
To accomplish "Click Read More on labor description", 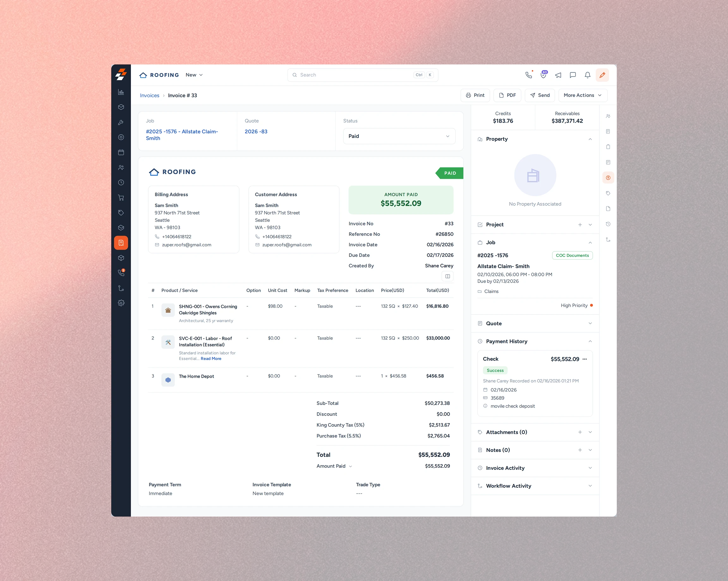I will 211,359.
